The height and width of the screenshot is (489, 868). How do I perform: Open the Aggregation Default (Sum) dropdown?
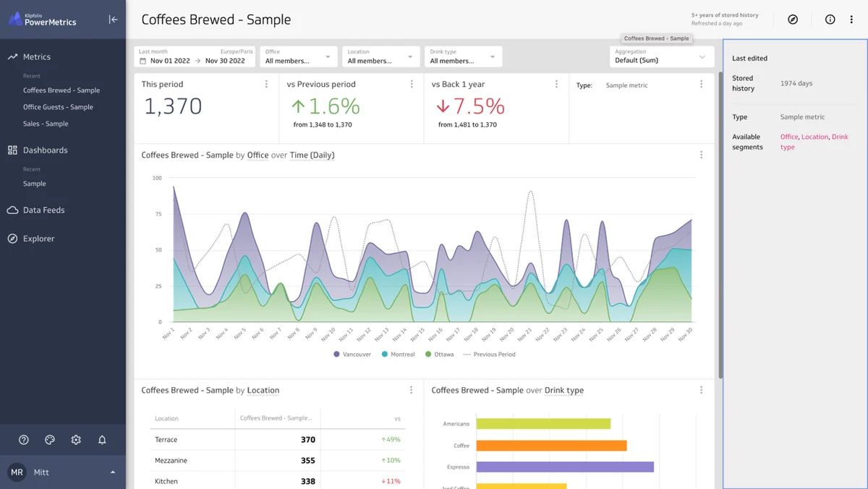[x=662, y=56]
